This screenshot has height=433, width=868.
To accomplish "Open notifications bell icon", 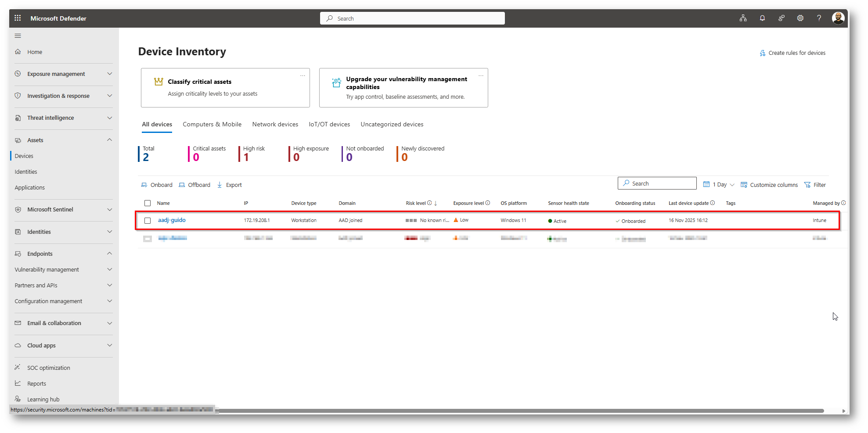I will click(762, 18).
